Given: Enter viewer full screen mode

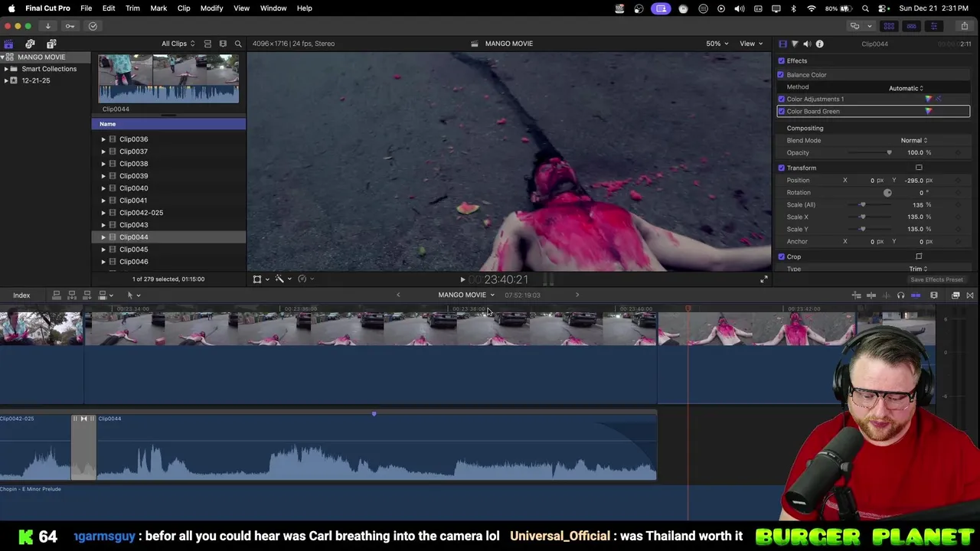Looking at the screenshot, I should tap(763, 279).
